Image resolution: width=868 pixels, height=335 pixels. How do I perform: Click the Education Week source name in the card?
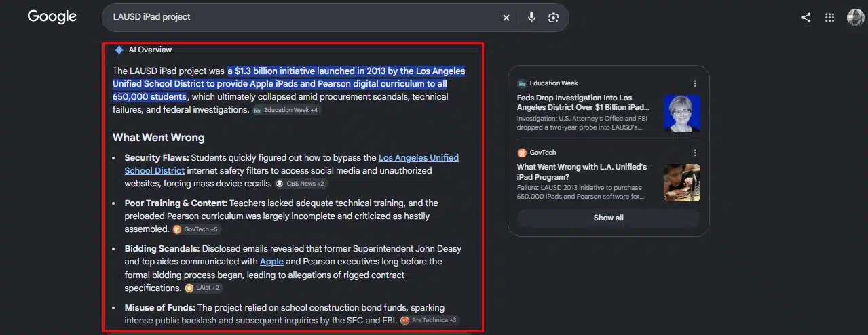554,83
